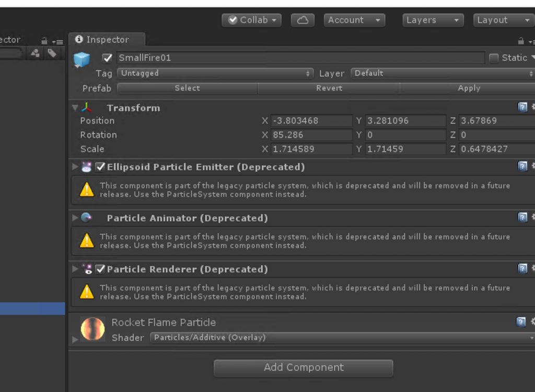Disable the Ellipsoid Particle Emitter checkbox

click(101, 167)
